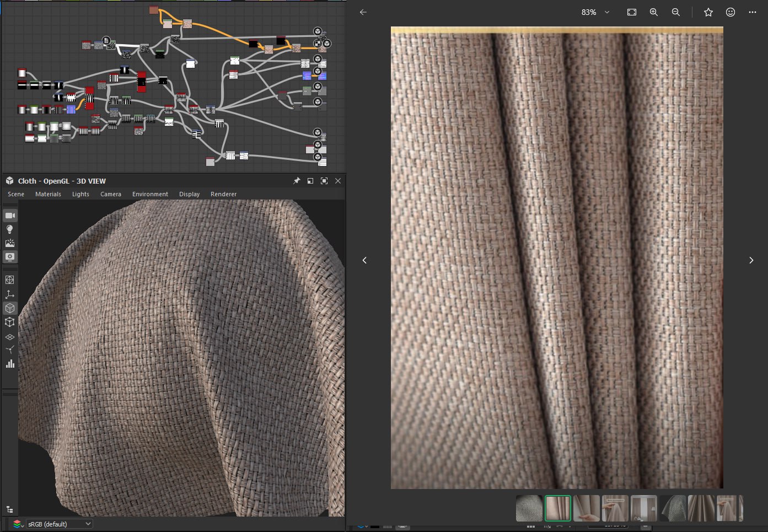Expand the zoom percentage chevron
The width and height of the screenshot is (768, 532).
[607, 12]
